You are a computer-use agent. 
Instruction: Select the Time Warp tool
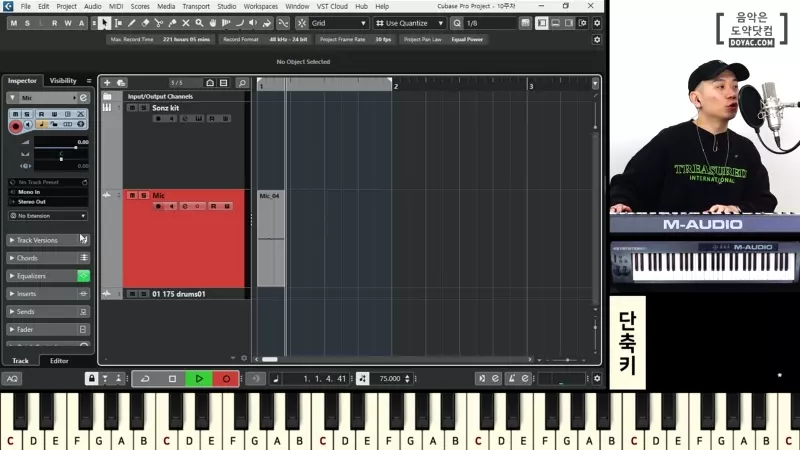point(227,23)
